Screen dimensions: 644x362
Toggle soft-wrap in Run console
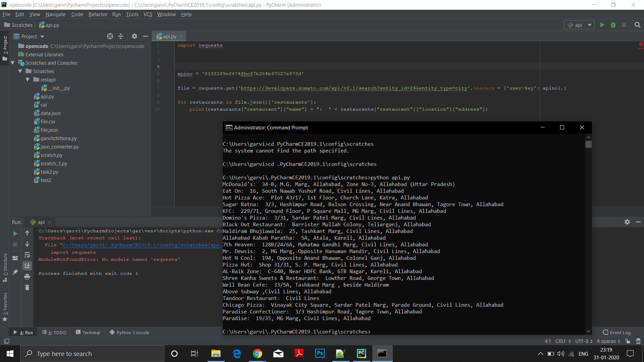tap(27, 255)
